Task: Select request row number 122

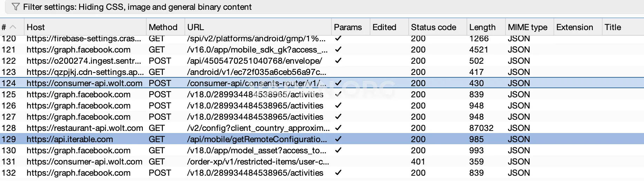Action: coord(322,61)
